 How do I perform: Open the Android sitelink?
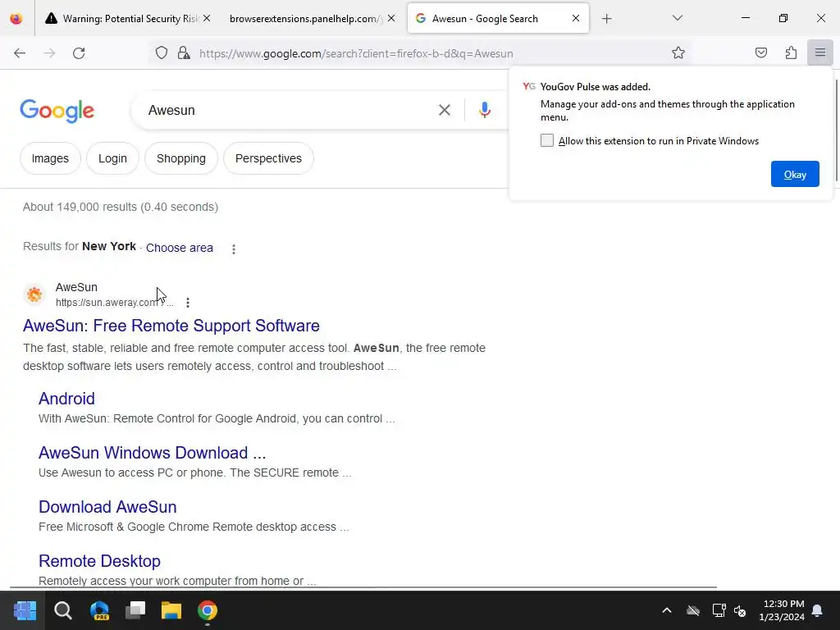[66, 399]
